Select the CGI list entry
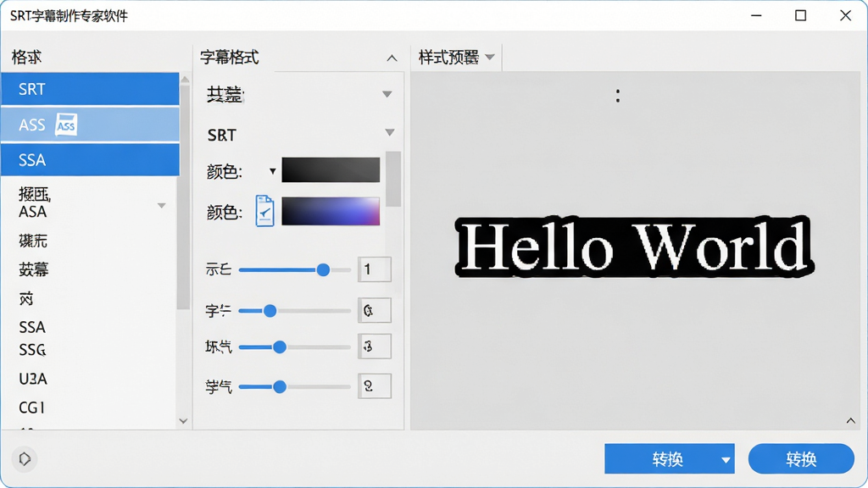Image resolution: width=868 pixels, height=488 pixels. click(31, 408)
